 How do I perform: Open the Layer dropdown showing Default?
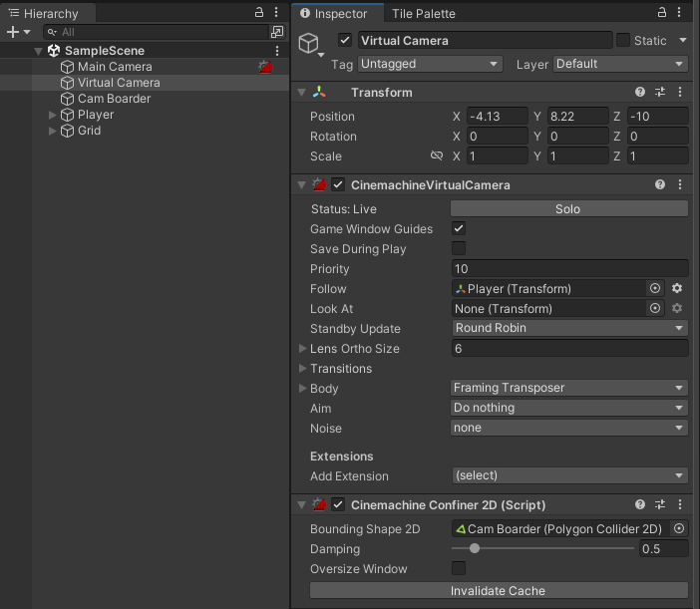tap(620, 64)
